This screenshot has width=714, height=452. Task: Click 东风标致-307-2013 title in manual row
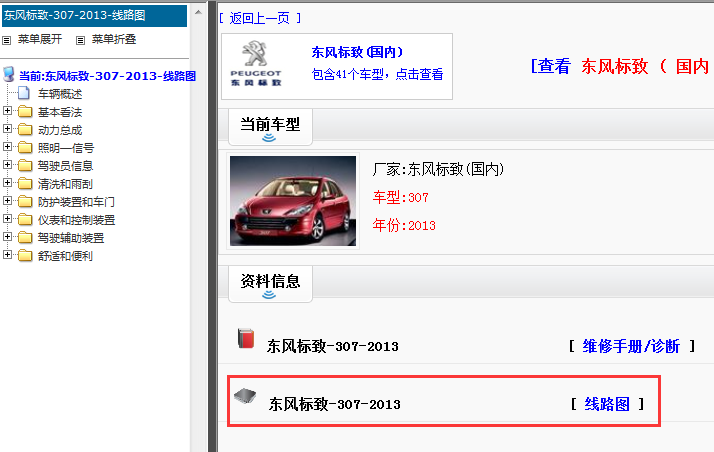pos(333,346)
